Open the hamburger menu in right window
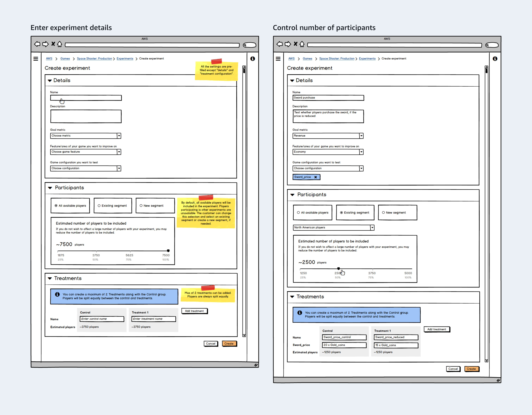Screen dimensions: 532x415 (x=278, y=59)
